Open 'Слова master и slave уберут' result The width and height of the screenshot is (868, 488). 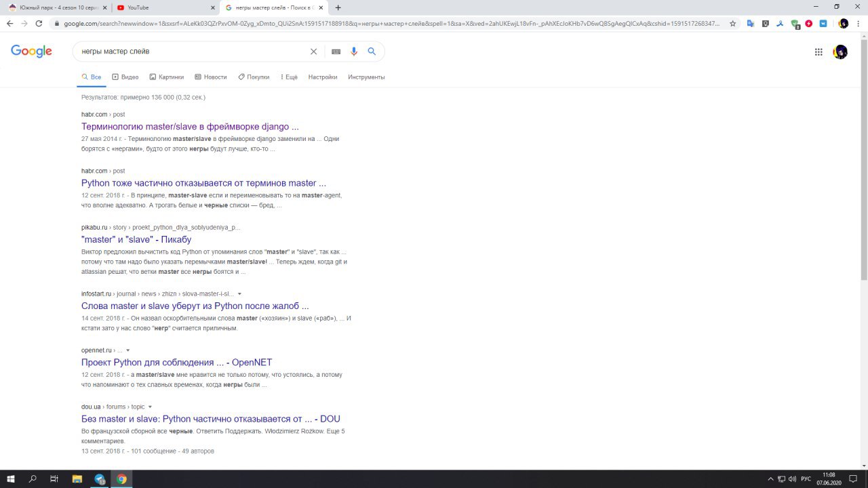[195, 306]
